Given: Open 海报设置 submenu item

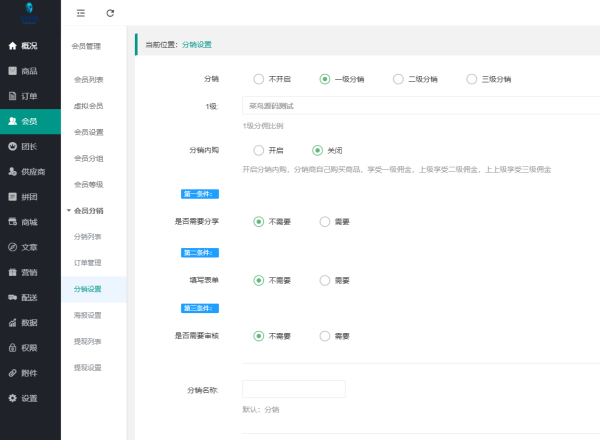Looking at the screenshot, I should (88, 315).
